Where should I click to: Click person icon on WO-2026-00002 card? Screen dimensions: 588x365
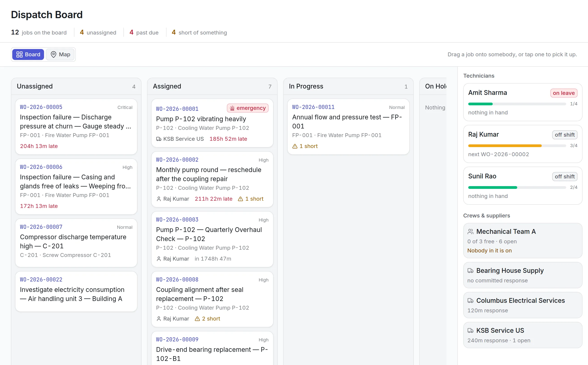click(159, 199)
